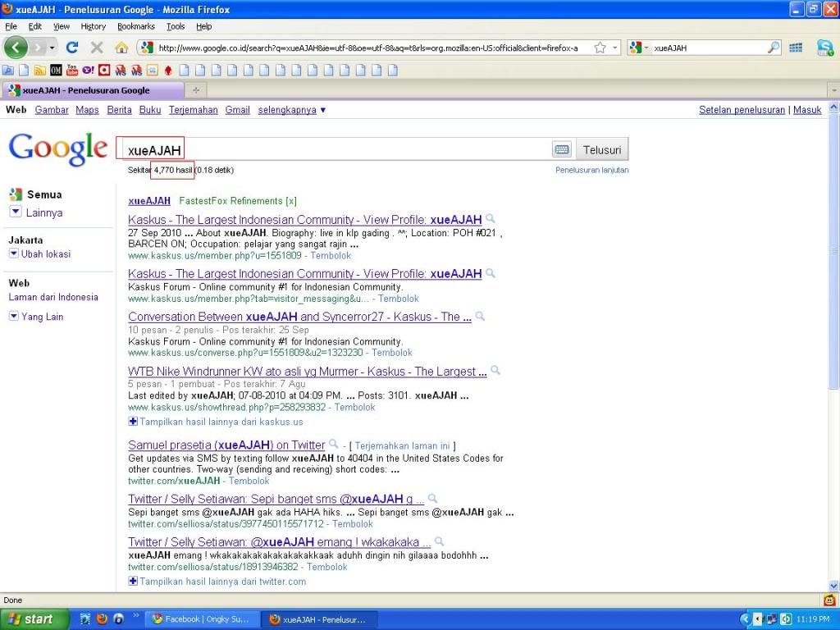
Task: Open the address bar history dropdown
Action: click(x=615, y=48)
